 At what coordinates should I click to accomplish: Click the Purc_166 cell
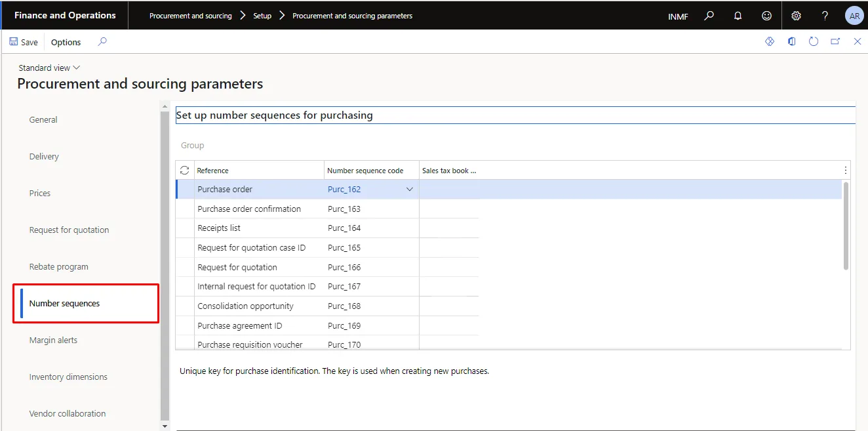pyautogui.click(x=372, y=267)
